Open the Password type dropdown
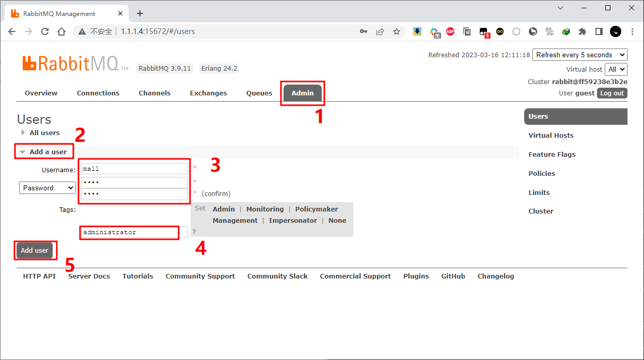The height and width of the screenshot is (360, 644). [48, 188]
